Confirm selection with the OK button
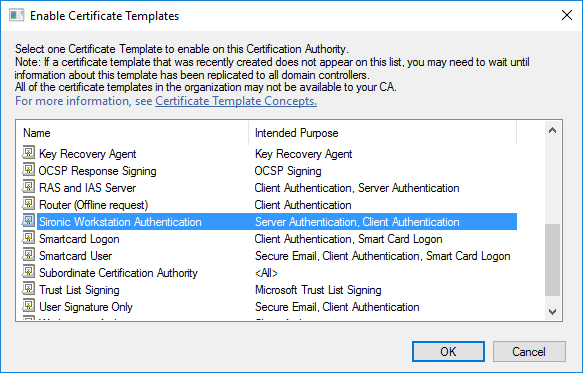This screenshot has width=583, height=373. click(x=448, y=351)
